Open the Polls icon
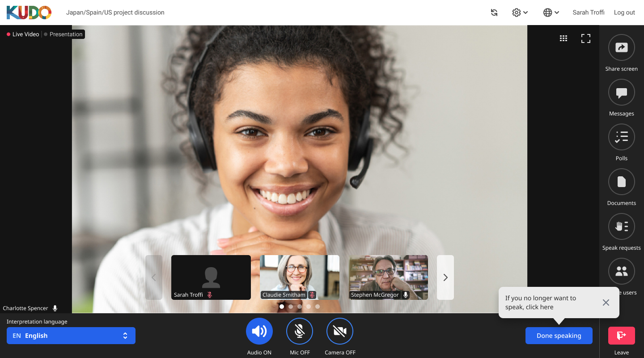The image size is (644, 358). (x=622, y=137)
